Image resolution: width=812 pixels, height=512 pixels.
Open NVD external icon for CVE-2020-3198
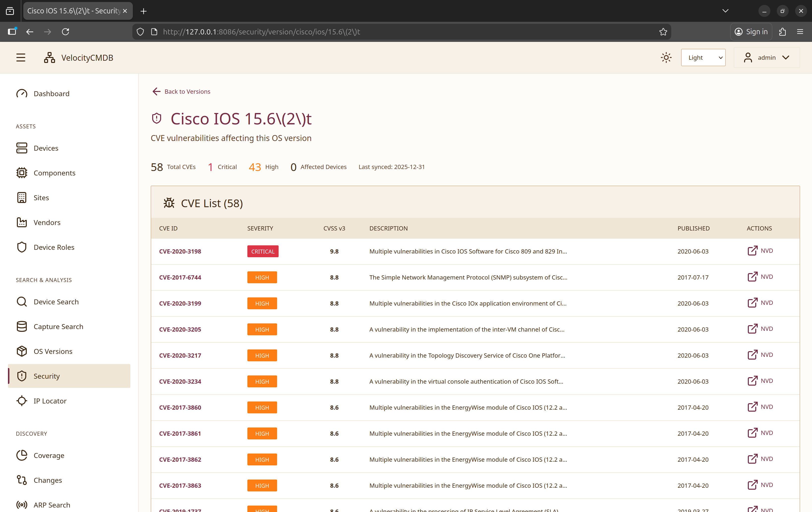[752, 251]
